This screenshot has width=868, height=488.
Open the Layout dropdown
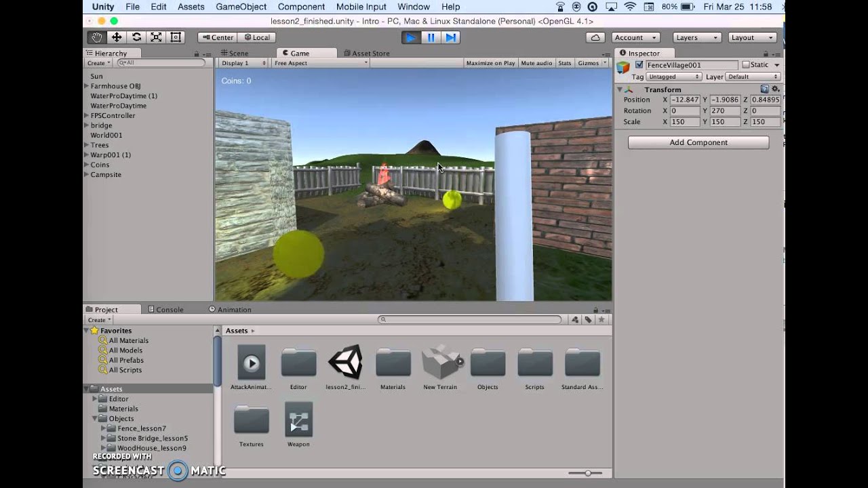(753, 37)
